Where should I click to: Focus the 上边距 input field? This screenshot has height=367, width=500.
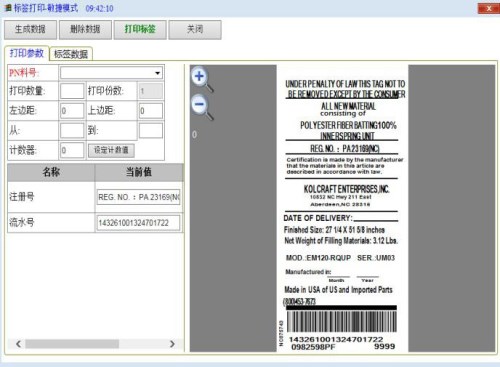click(151, 111)
